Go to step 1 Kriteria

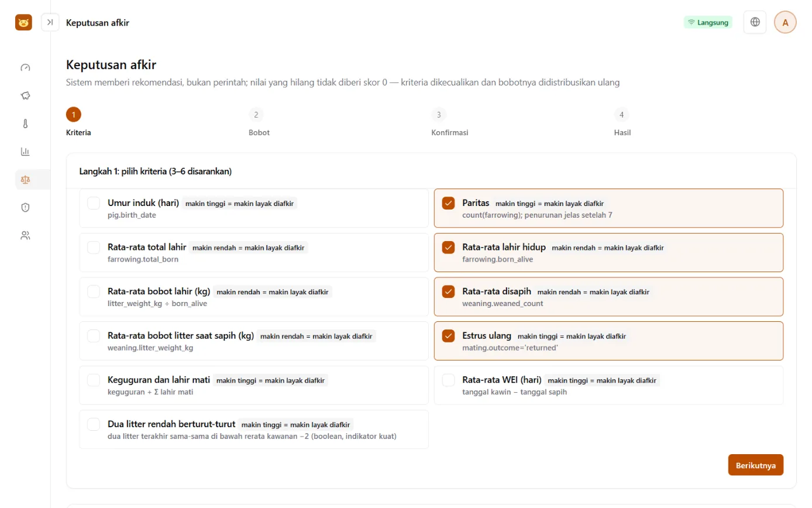point(74,114)
